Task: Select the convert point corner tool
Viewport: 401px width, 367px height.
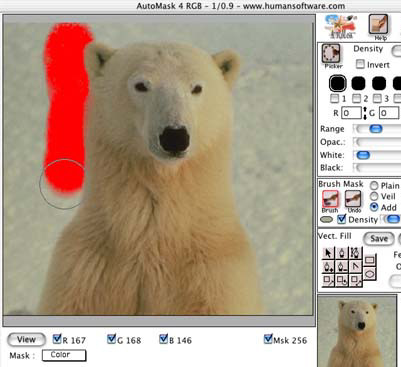Action: pyautogui.click(x=355, y=267)
